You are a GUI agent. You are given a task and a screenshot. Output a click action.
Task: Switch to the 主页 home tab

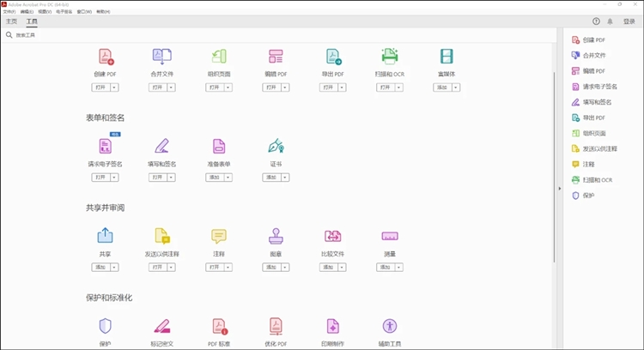pyautogui.click(x=12, y=21)
